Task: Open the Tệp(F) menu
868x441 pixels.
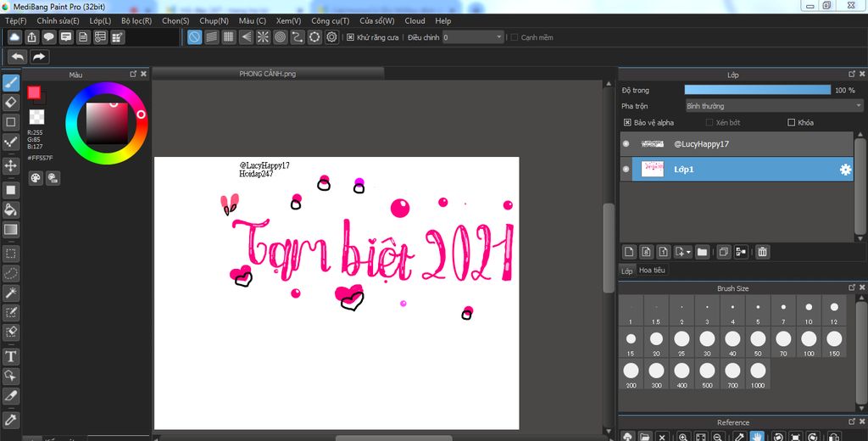Action: coord(16,20)
